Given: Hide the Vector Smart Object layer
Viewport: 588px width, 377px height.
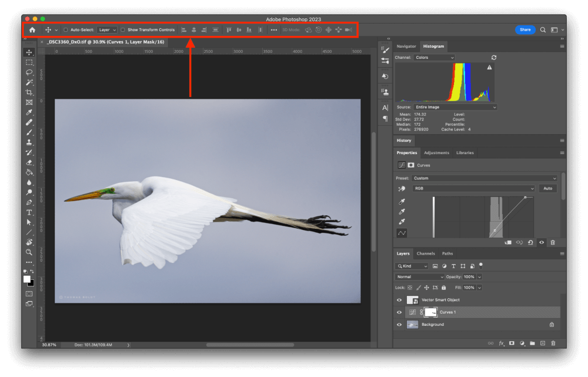Looking at the screenshot, I should 399,299.
